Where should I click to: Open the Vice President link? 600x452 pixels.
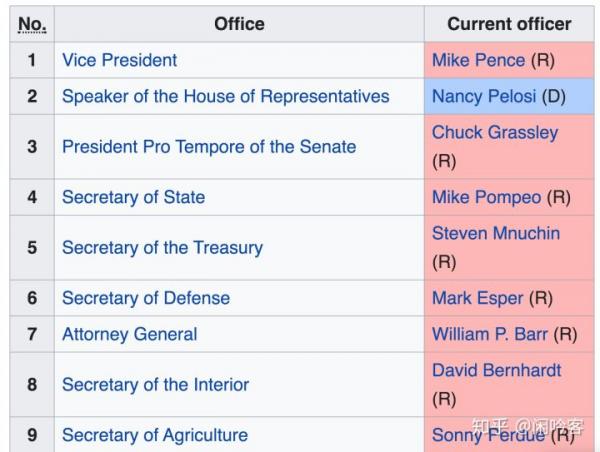pos(119,60)
